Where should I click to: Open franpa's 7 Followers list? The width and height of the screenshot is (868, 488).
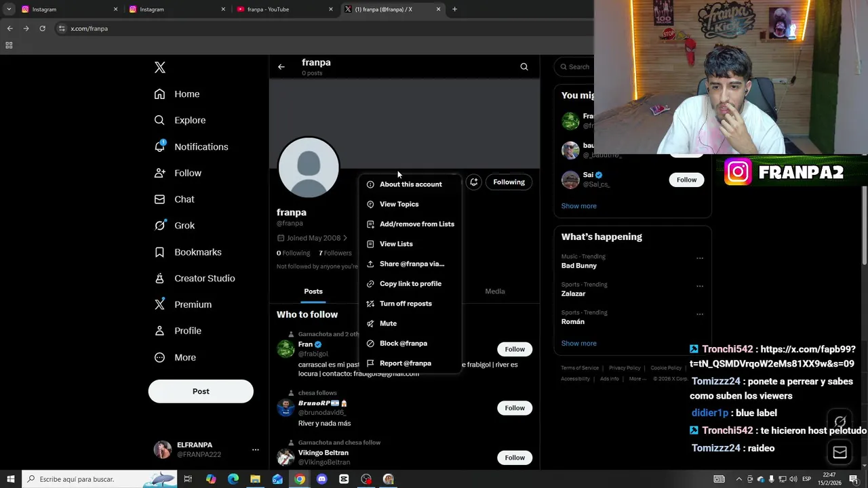point(335,253)
